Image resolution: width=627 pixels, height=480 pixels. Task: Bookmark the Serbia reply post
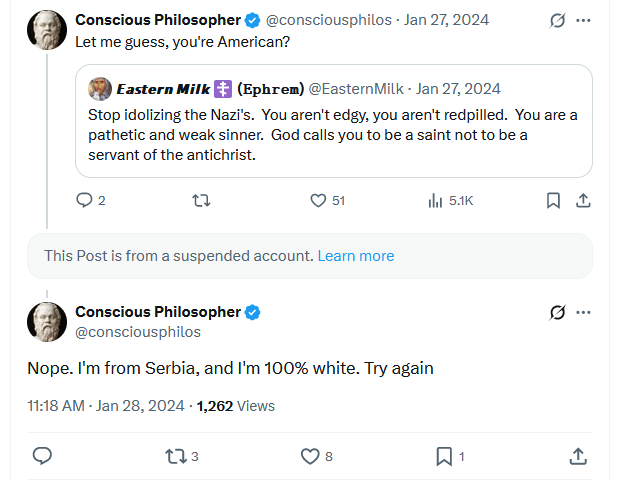pos(444,456)
